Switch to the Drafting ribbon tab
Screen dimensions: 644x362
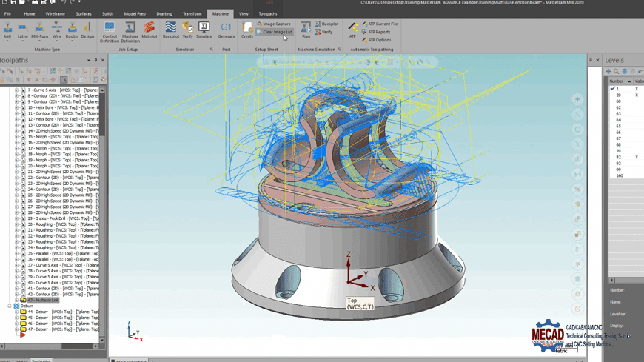(x=164, y=13)
